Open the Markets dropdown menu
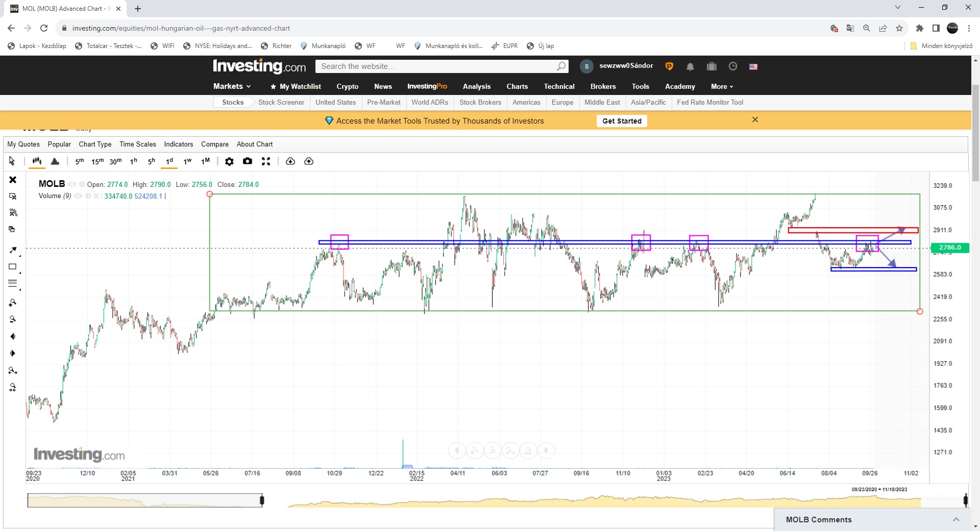 click(232, 86)
